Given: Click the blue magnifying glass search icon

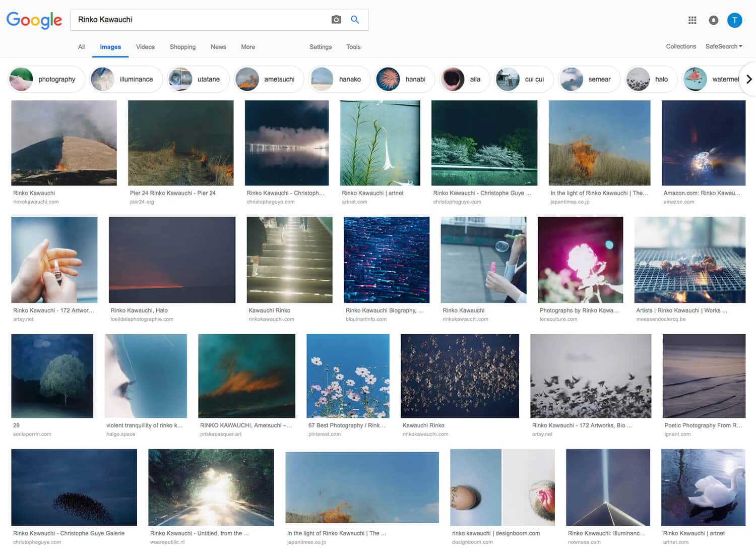Looking at the screenshot, I should (x=355, y=20).
